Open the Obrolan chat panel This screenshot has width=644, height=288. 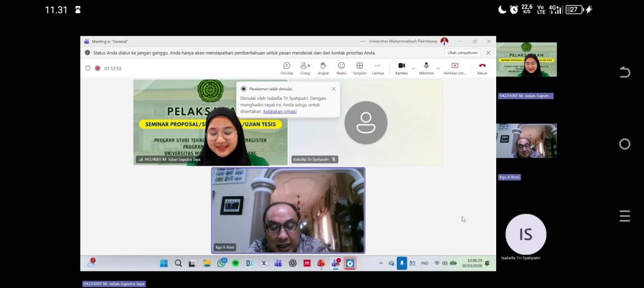click(x=287, y=68)
